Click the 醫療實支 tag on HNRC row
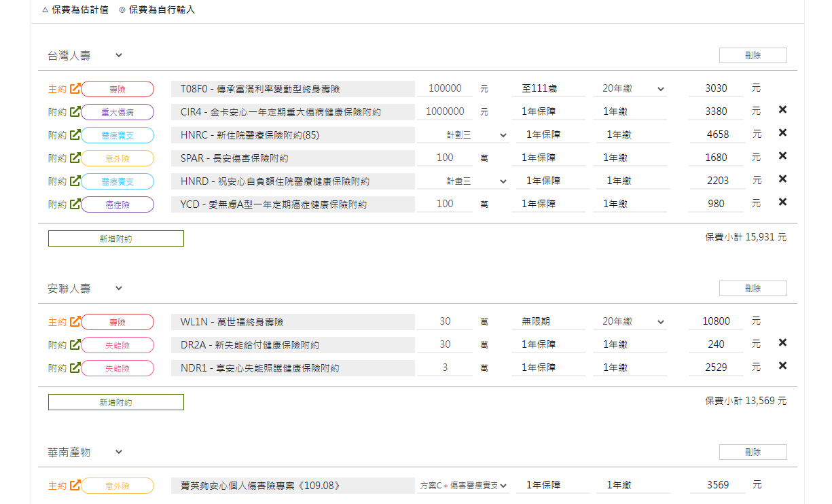This screenshot has height=504, width=832. click(x=117, y=135)
